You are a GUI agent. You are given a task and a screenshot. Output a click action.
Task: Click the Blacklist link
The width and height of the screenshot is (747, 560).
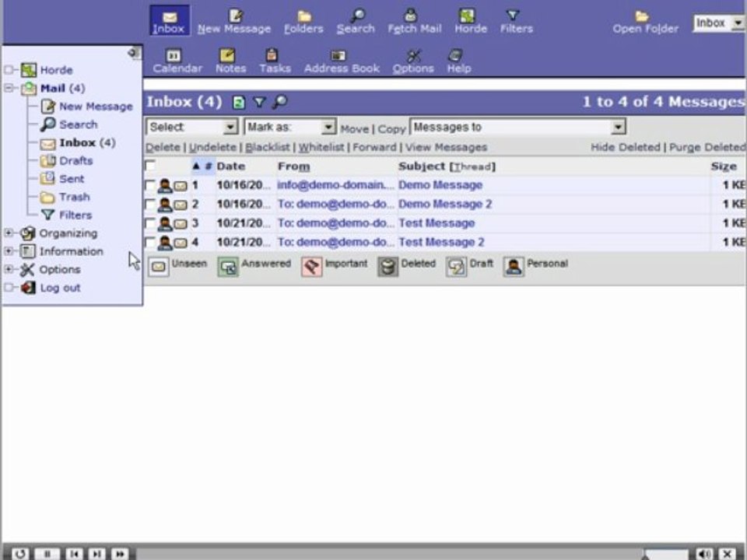[267, 147]
